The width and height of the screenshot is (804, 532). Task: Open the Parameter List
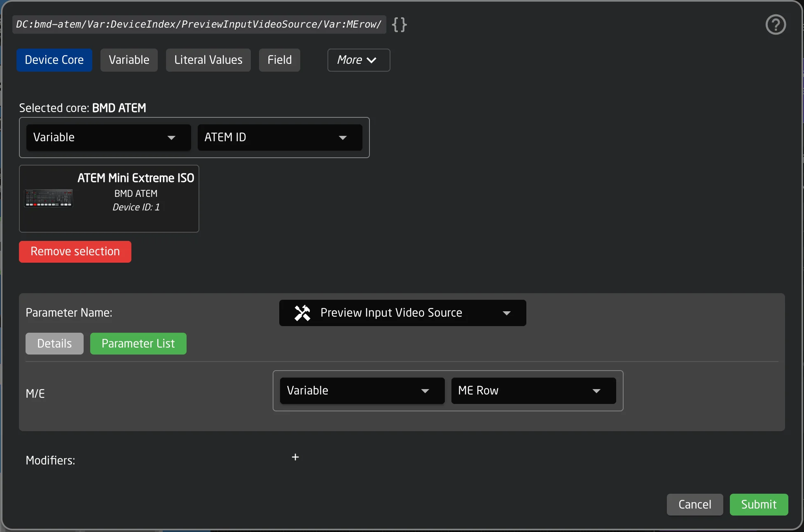138,343
